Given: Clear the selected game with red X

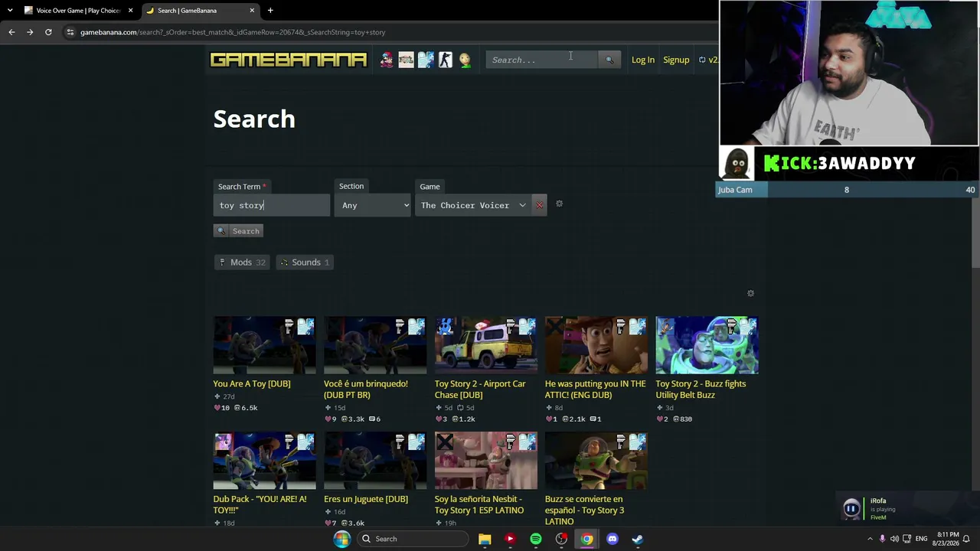Looking at the screenshot, I should pyautogui.click(x=539, y=205).
